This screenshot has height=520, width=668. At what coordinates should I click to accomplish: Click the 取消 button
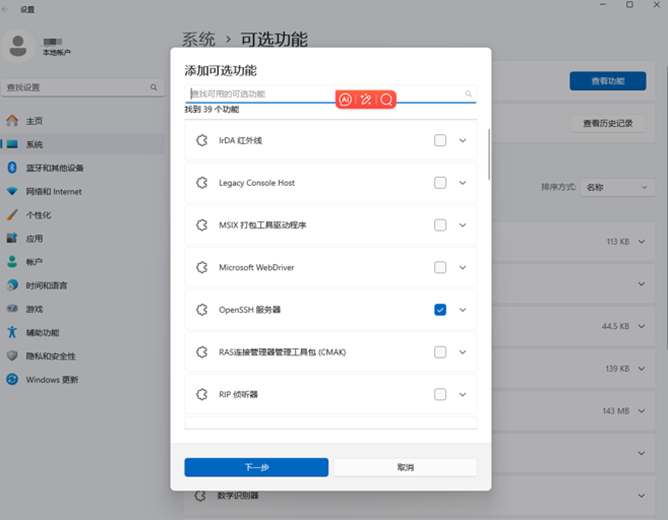coord(405,467)
